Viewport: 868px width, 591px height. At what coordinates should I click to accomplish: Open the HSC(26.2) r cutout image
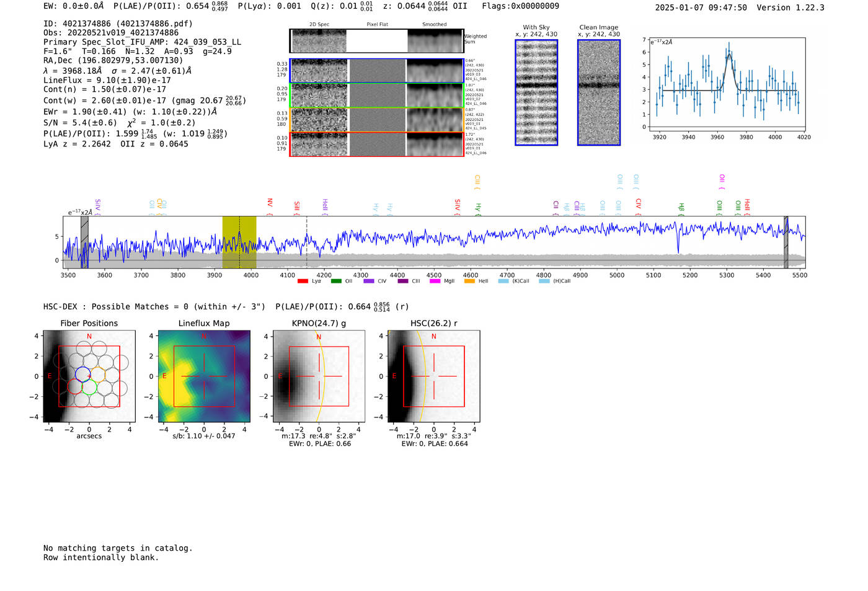[x=433, y=376]
